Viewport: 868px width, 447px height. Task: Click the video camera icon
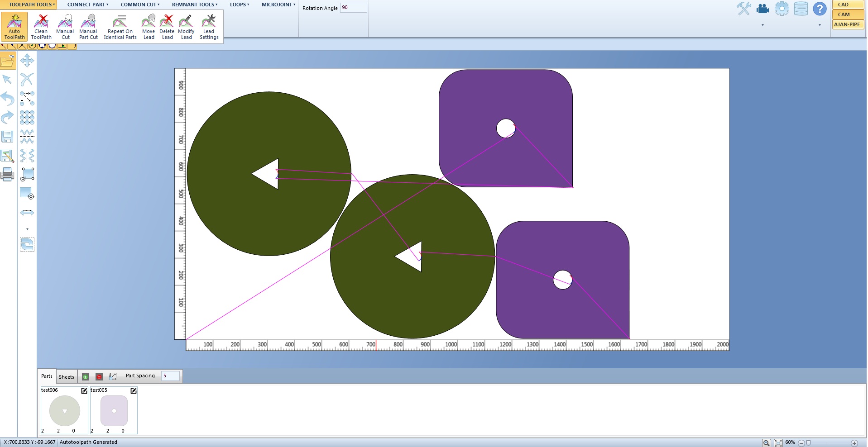click(763, 9)
